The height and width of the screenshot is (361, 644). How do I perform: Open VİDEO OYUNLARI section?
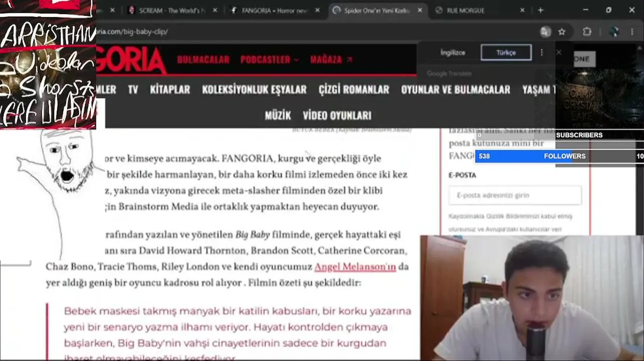click(337, 115)
